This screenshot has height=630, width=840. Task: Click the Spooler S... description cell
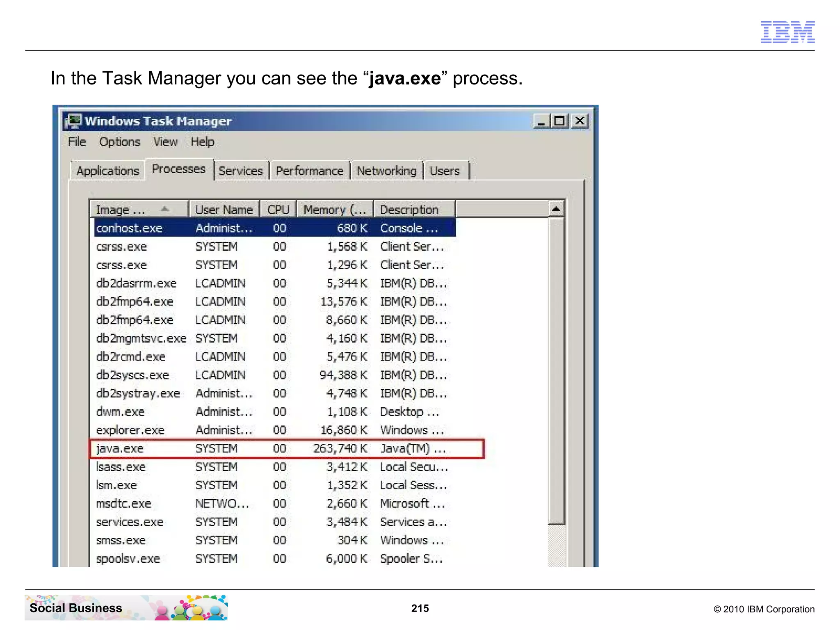coord(411,559)
